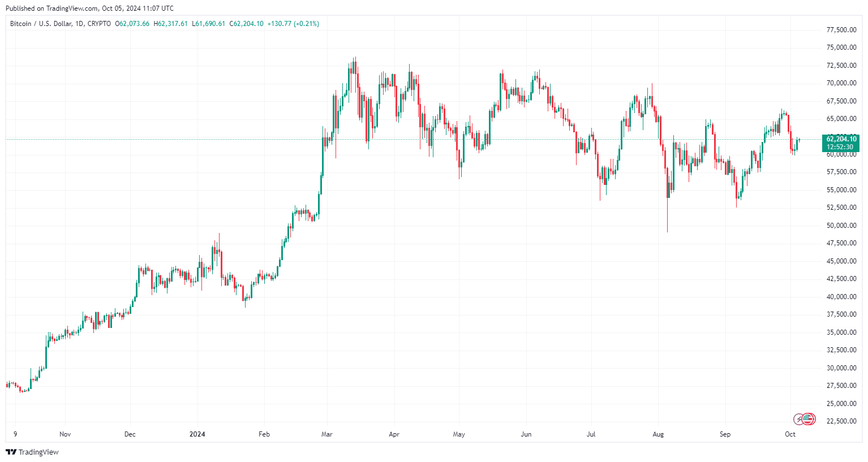Click the 52,500.00 price axis label
Screen dimensions: 868x462
tap(841, 208)
